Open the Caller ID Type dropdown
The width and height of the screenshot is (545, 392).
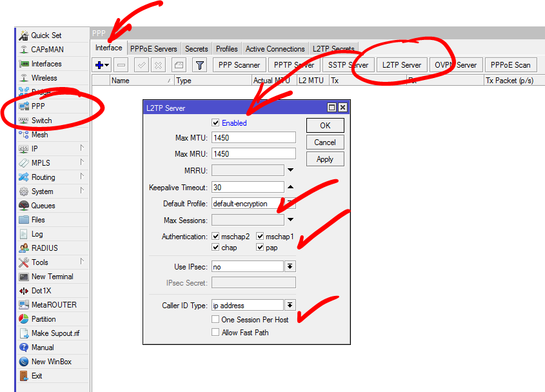point(290,306)
